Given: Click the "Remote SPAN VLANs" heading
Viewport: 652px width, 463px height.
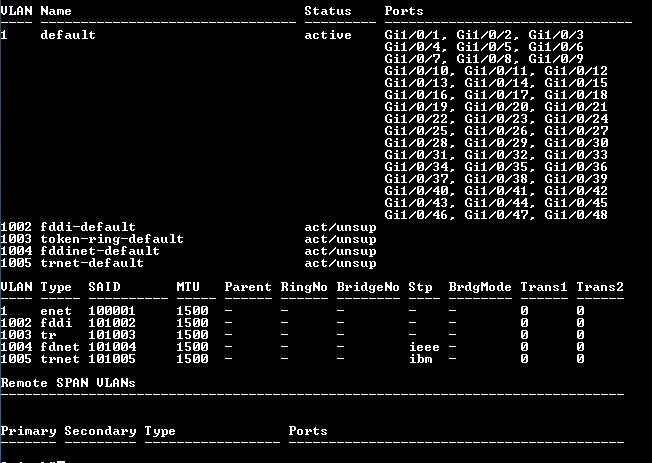Looking at the screenshot, I should tap(68, 383).
